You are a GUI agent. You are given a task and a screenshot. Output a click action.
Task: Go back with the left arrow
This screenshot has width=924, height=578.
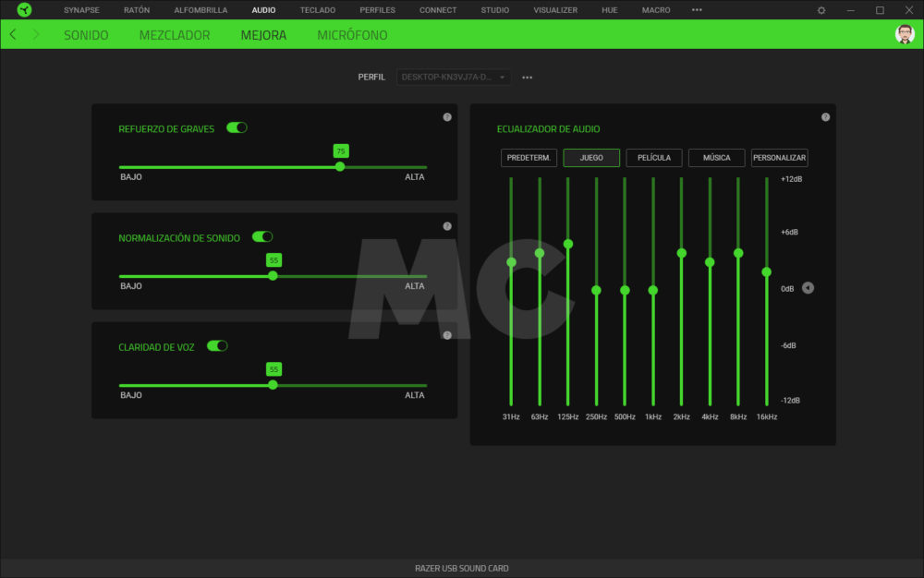click(x=13, y=35)
